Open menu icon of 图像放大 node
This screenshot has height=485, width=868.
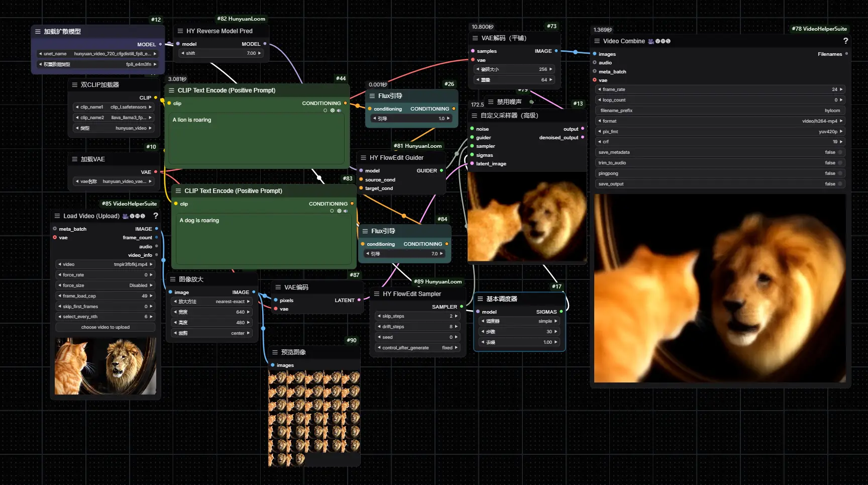[172, 279]
